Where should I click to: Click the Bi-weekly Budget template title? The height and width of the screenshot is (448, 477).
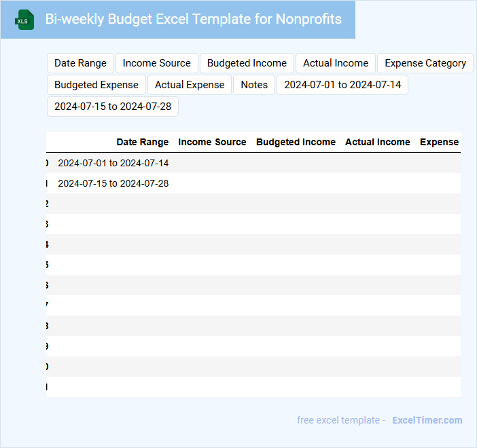[x=194, y=19]
